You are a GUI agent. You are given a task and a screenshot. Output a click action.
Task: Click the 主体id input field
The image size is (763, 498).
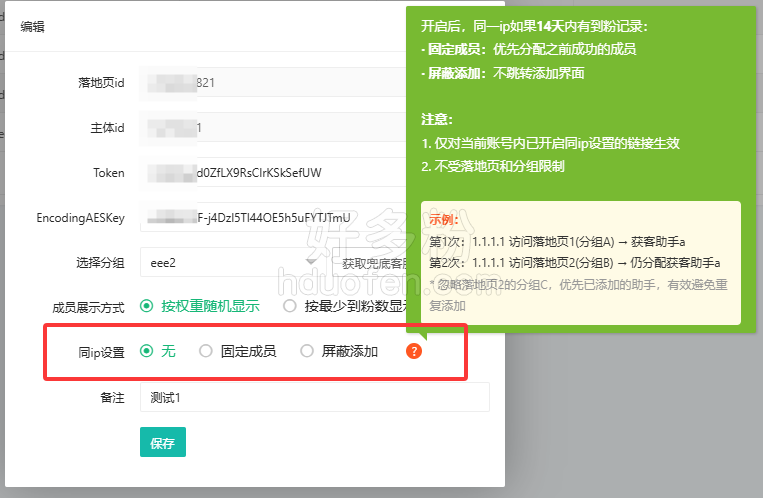point(272,128)
